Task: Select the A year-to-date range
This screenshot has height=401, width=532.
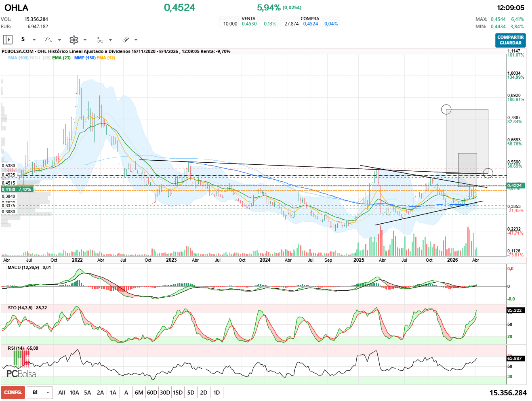Action: [x=126, y=393]
